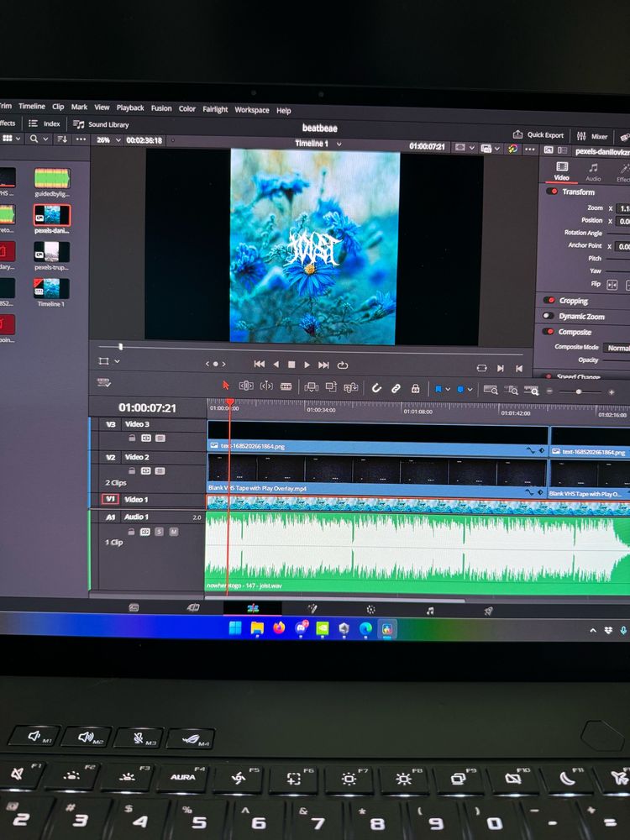Open Firefox from the Windows taskbar
This screenshot has width=630, height=840.
click(x=279, y=627)
